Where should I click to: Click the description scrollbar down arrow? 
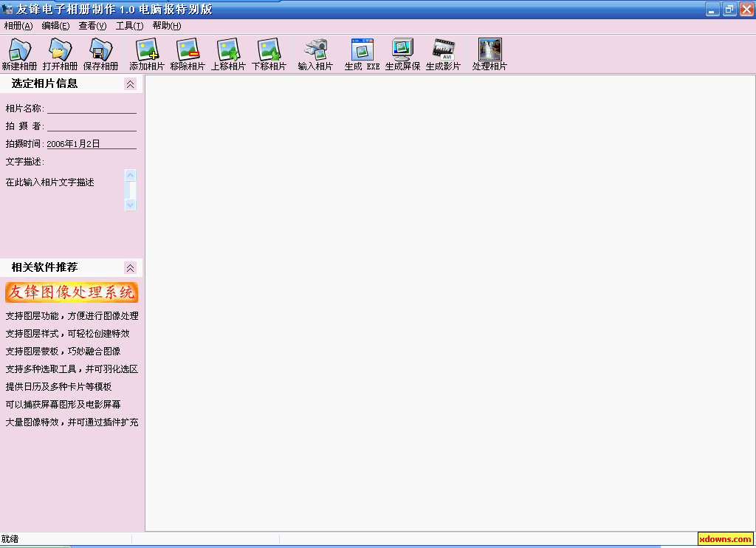point(130,205)
